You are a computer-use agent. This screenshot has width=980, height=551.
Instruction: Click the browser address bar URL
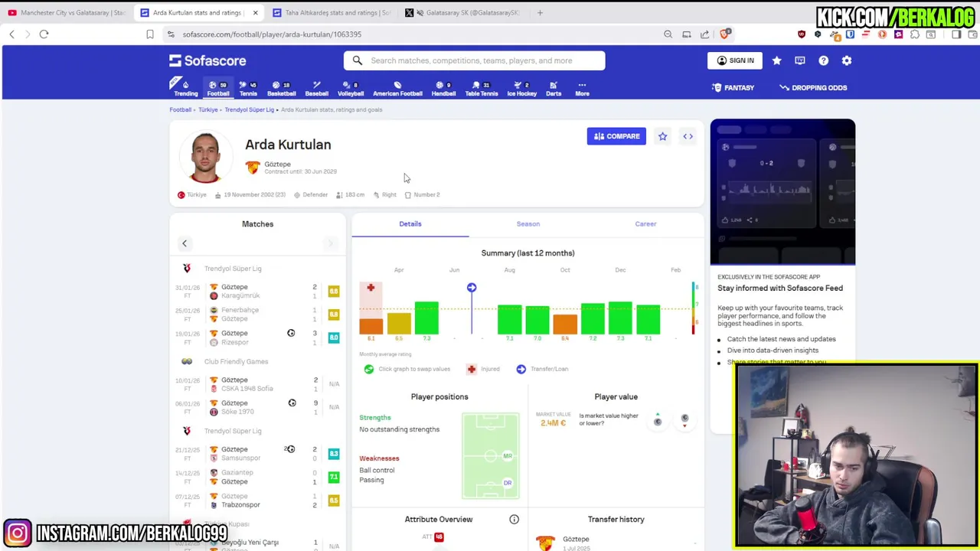(x=272, y=34)
